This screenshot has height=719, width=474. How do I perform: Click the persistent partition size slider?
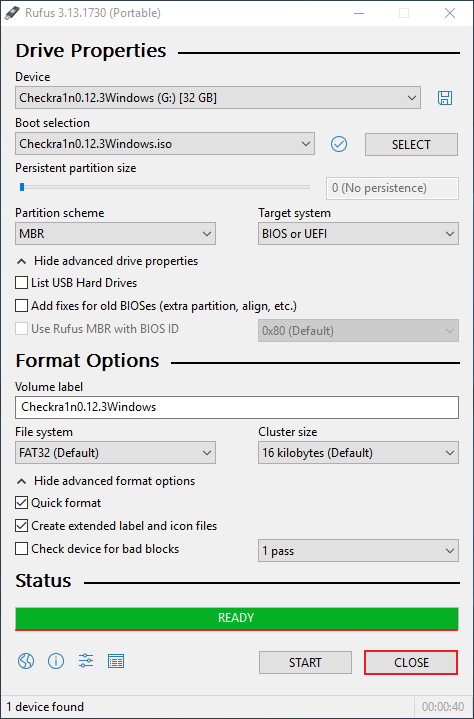[x=165, y=187]
